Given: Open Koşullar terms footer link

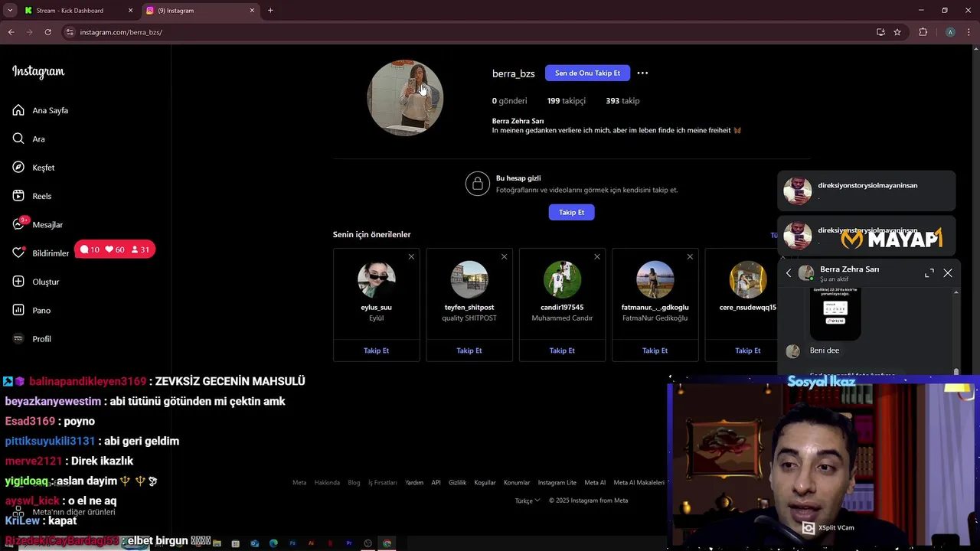Looking at the screenshot, I should coord(485,483).
